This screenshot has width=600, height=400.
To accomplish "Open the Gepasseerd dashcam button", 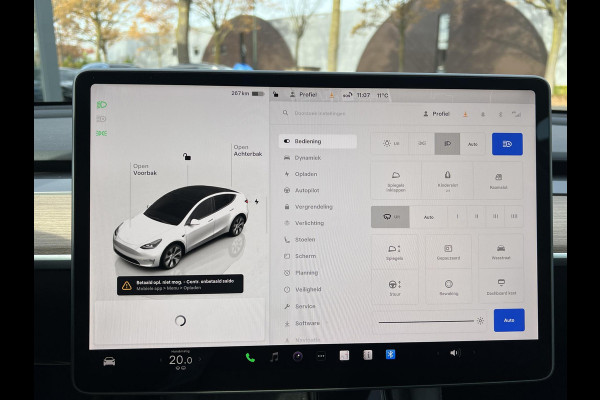I will [x=448, y=252].
